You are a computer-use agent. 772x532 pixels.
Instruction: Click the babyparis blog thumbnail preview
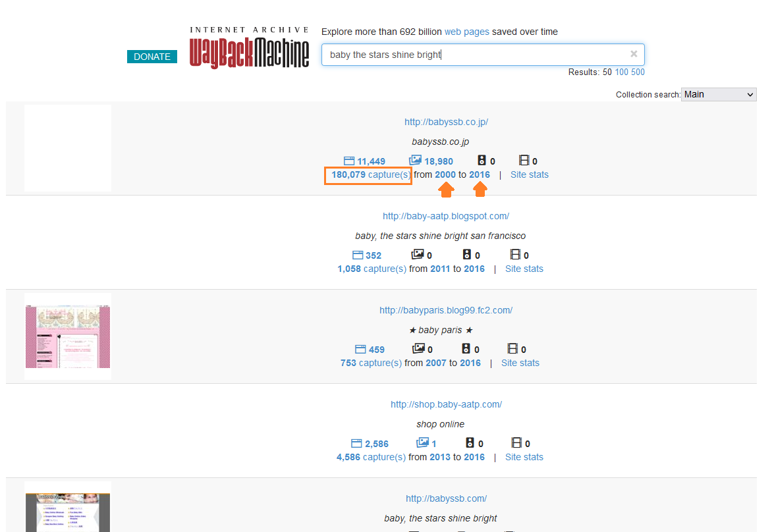click(x=68, y=336)
